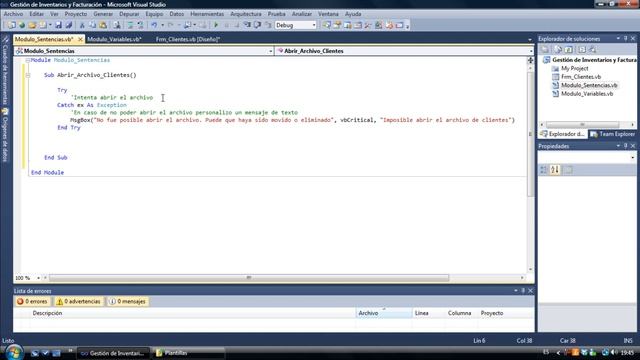Close the Modulo_Sentencias.vb tab
640x360 pixels.
tap(80, 39)
